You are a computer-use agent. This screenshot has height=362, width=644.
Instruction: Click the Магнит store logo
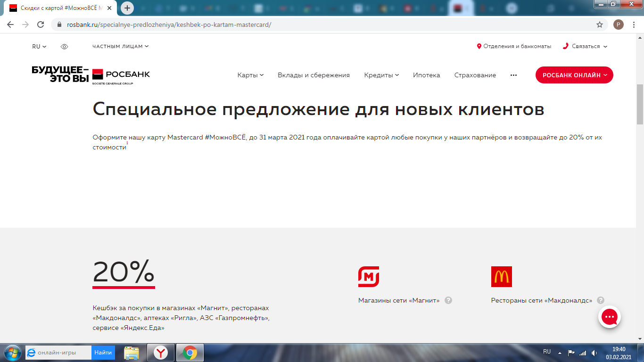(x=369, y=277)
